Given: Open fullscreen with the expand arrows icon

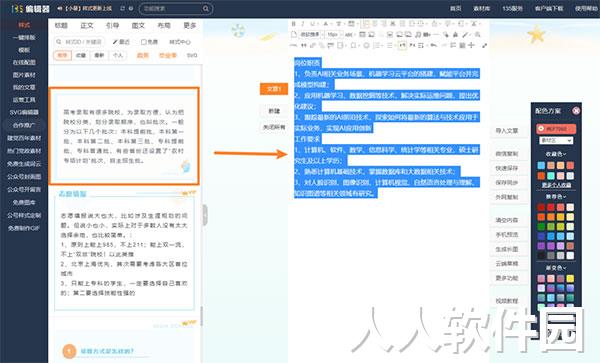Looking at the screenshot, I should pyautogui.click(x=484, y=45).
